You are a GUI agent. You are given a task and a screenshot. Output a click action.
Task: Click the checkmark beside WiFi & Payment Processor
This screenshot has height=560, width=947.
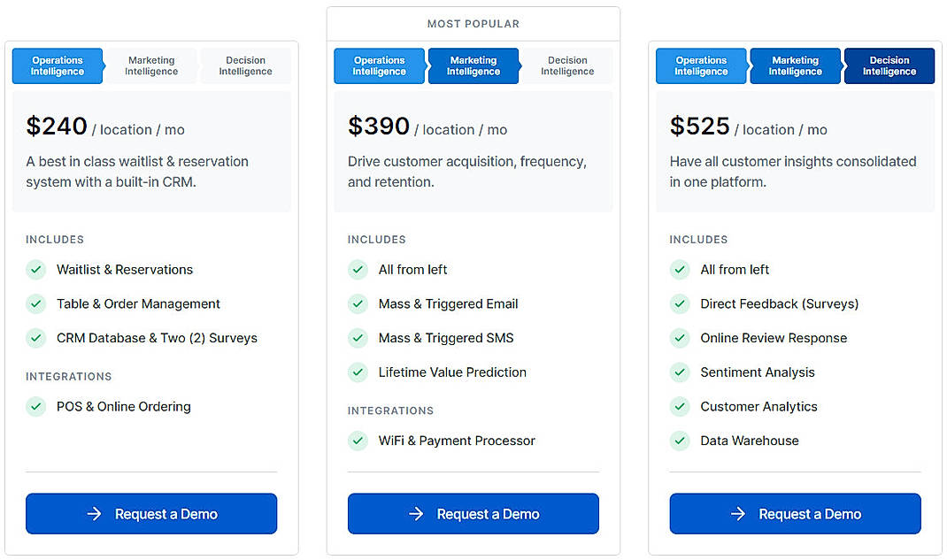[358, 441]
